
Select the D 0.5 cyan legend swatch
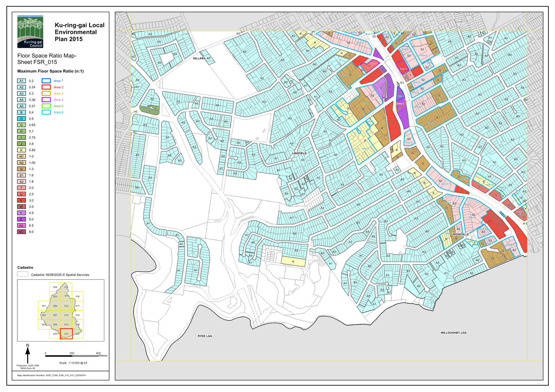(x=21, y=119)
